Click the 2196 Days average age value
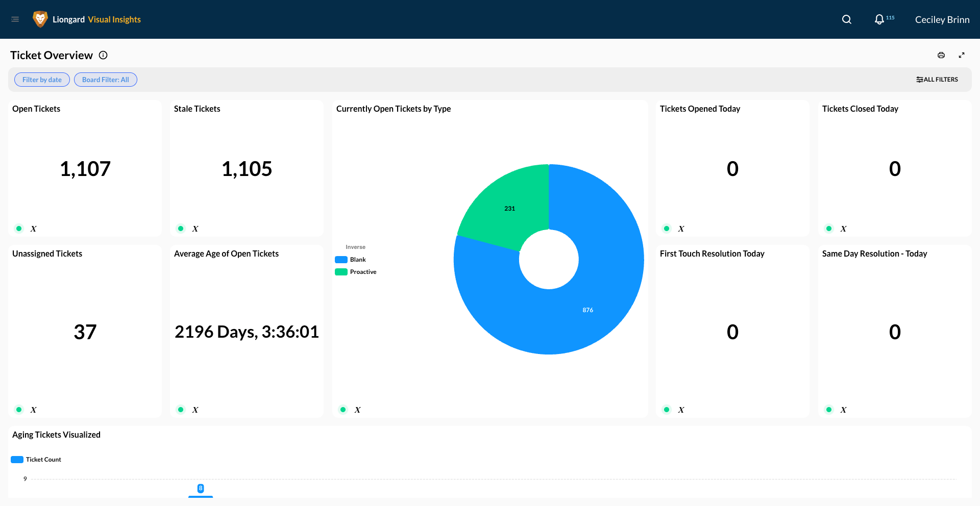The height and width of the screenshot is (506, 980). pyautogui.click(x=247, y=332)
